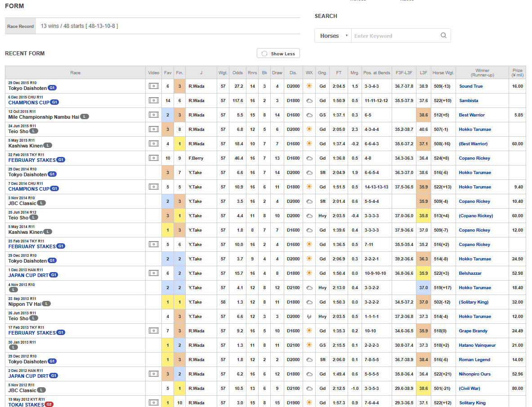Play video for 29 Dec 2015 Tokyo Daishoten
Screen dimensions: 532x407
(153, 86)
